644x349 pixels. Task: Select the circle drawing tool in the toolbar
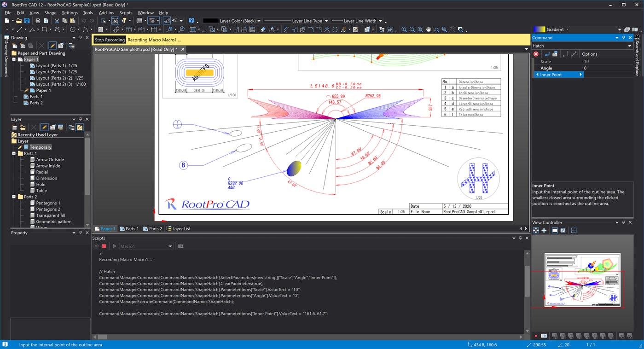pos(73,29)
